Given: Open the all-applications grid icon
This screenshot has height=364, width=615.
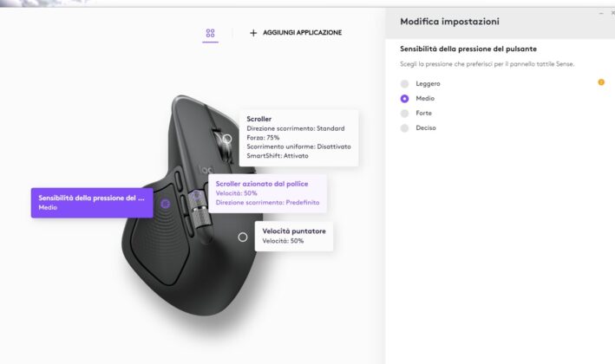Looking at the screenshot, I should pos(210,33).
